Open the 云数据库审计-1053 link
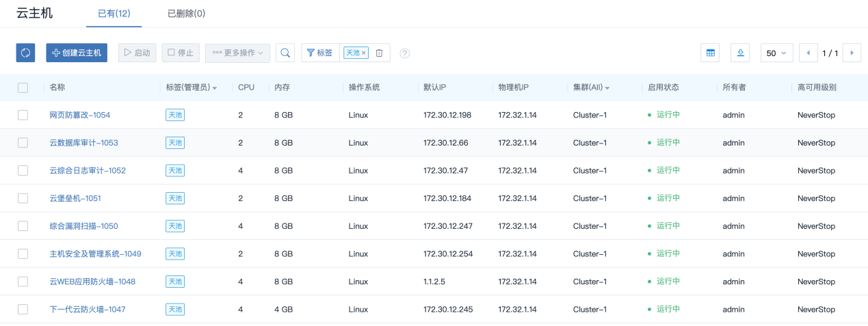 (83, 143)
